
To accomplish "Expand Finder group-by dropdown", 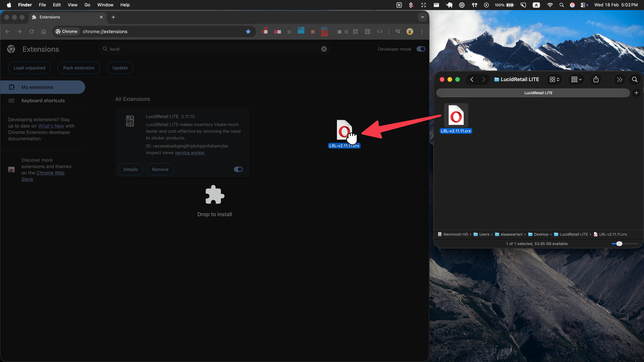I will (576, 79).
